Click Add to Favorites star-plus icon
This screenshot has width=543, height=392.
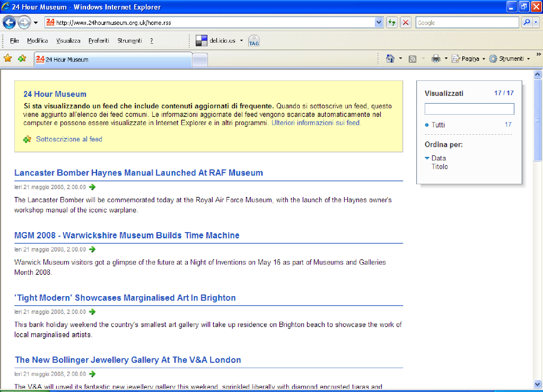point(22,58)
